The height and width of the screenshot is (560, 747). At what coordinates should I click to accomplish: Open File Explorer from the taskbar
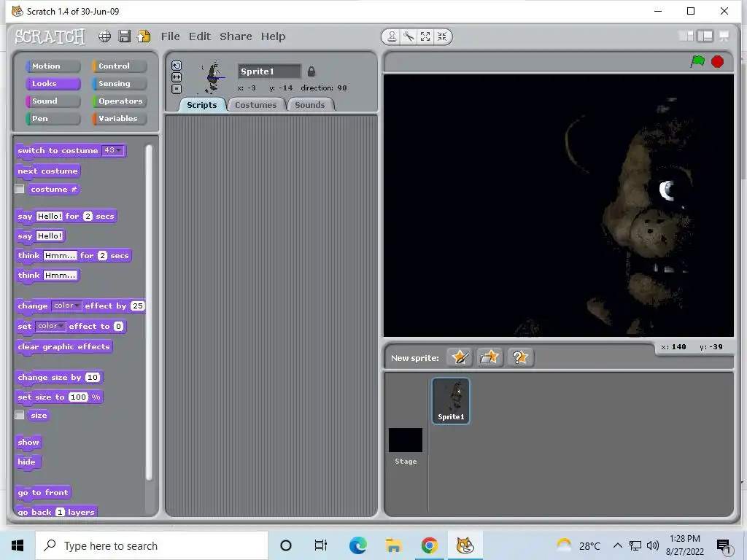coord(393,545)
